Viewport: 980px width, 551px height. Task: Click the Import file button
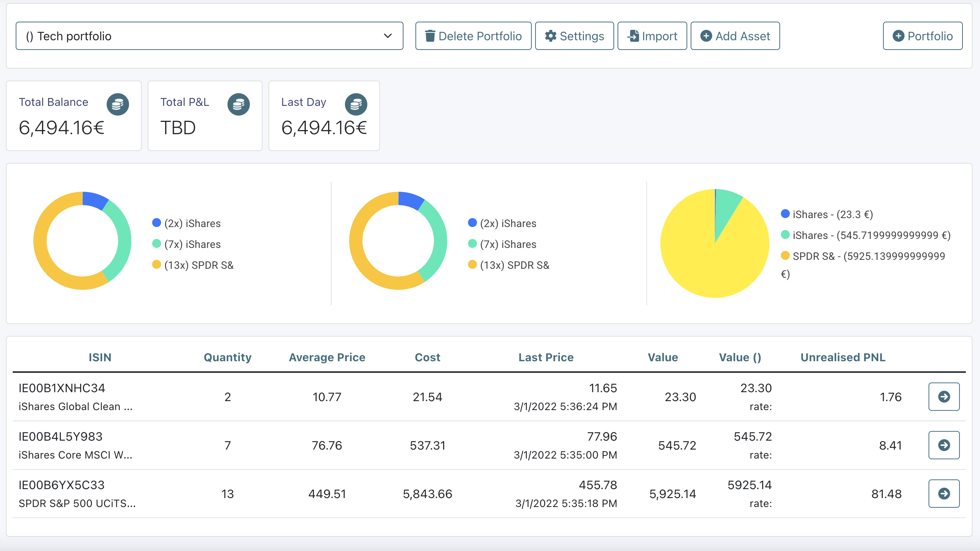652,36
